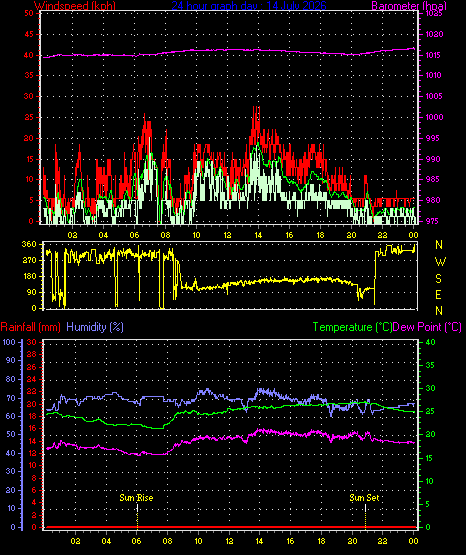The image size is (466, 555).
Task: Click the 24 hour graph day title
Action: tap(249, 5)
